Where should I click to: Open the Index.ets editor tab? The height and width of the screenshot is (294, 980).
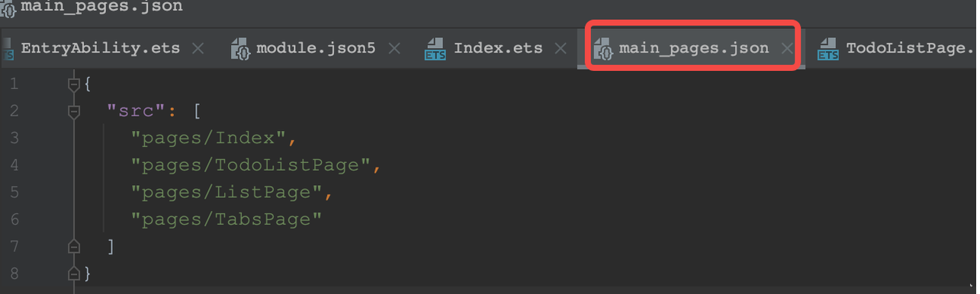pos(498,49)
